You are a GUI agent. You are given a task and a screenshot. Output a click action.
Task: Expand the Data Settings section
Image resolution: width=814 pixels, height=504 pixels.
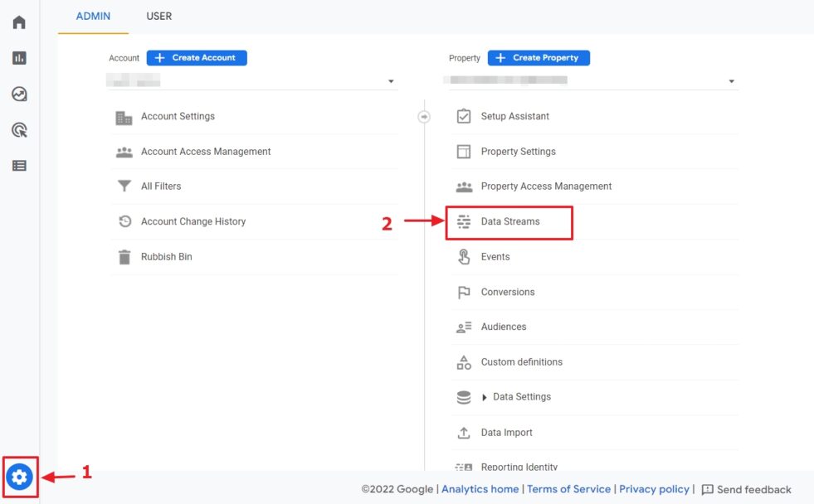(485, 397)
